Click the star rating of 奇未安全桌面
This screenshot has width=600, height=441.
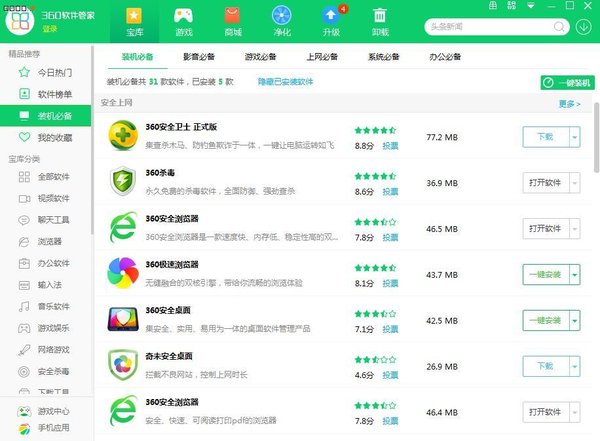tap(375, 360)
